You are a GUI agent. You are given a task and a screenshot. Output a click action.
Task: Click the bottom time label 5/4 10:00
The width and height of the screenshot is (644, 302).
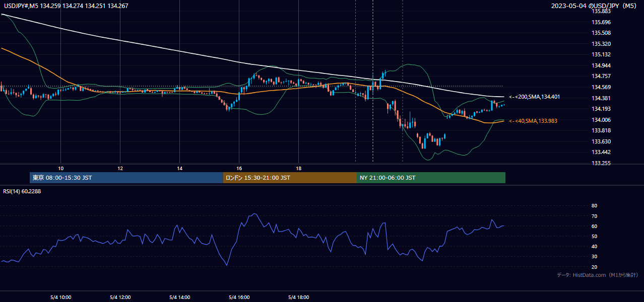coord(60,297)
